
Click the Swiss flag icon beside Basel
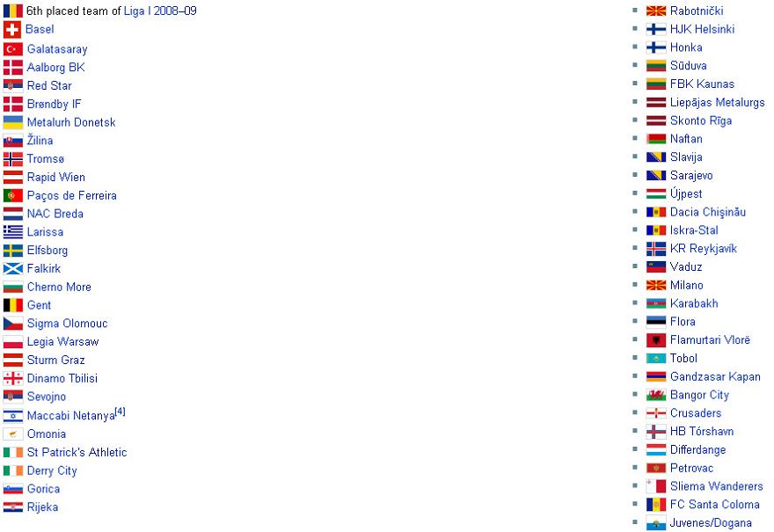[x=11, y=30]
